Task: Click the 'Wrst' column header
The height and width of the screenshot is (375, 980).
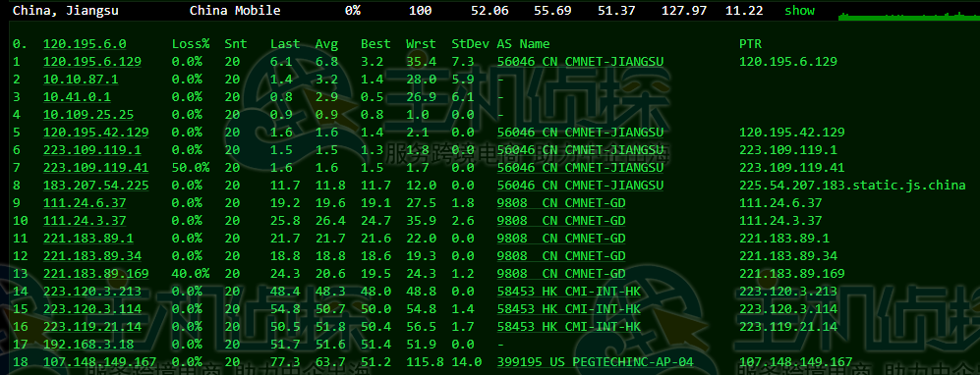Action: click(x=421, y=43)
